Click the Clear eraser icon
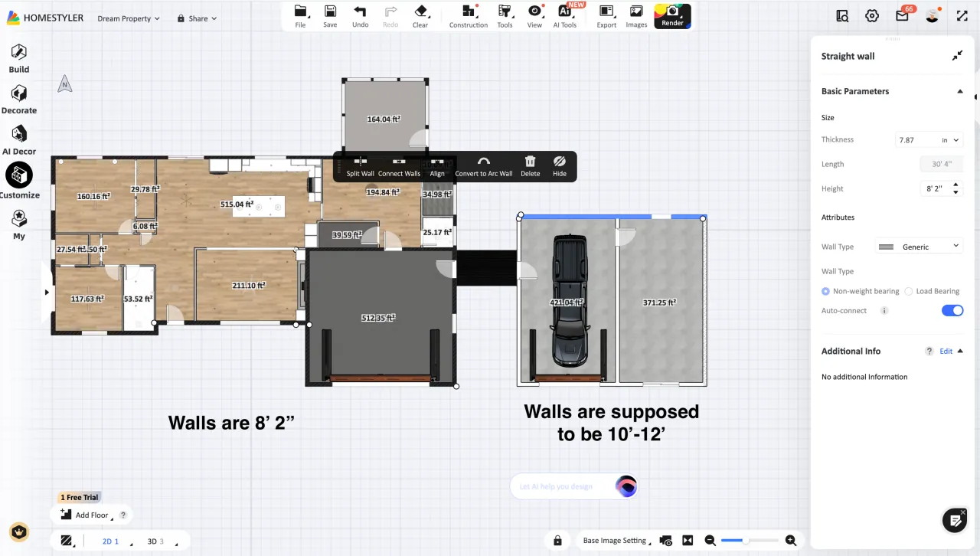 [420, 11]
